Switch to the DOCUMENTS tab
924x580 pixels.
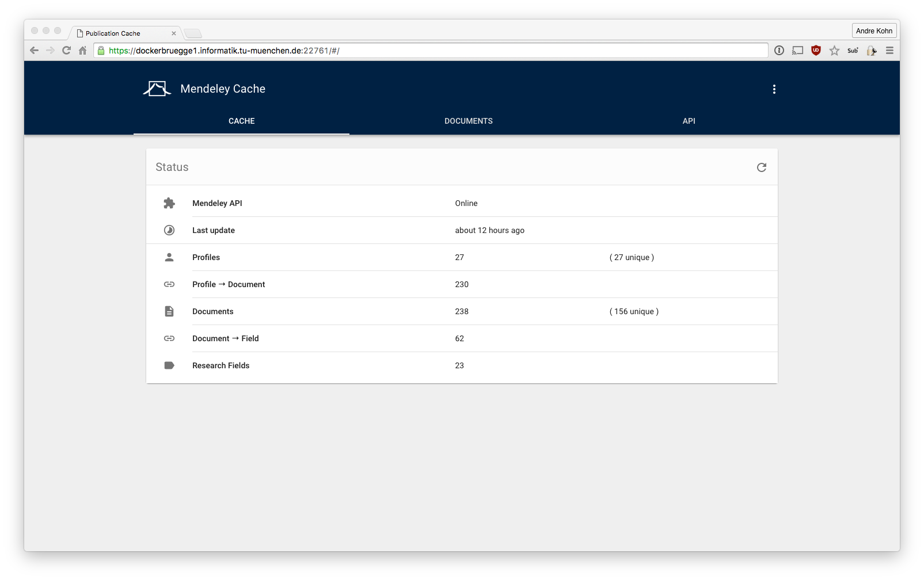coord(469,121)
